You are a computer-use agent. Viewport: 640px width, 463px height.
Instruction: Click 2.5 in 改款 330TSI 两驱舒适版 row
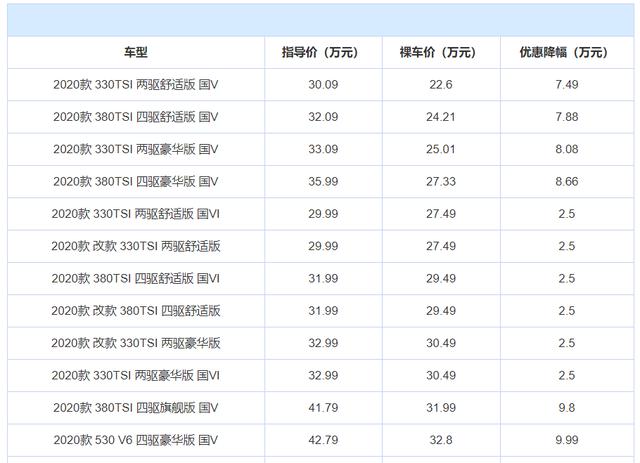(567, 246)
